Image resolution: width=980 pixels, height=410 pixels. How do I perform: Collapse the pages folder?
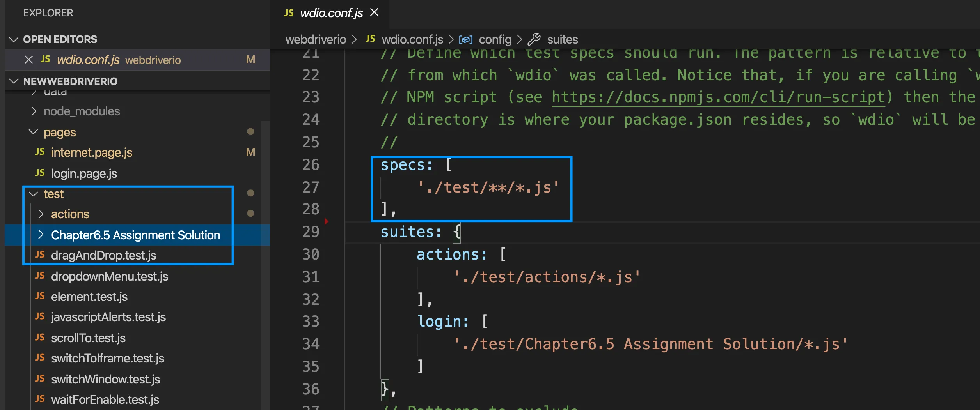click(x=34, y=132)
